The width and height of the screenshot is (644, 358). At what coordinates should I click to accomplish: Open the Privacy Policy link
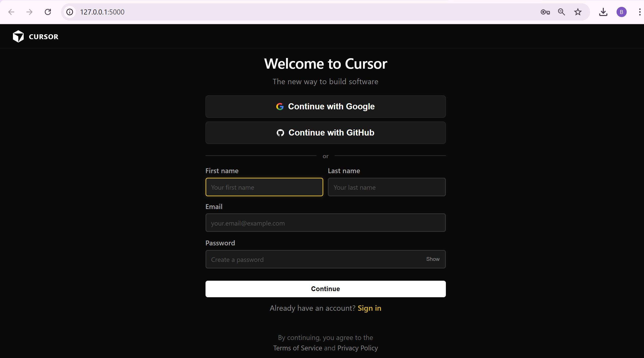[x=357, y=348]
